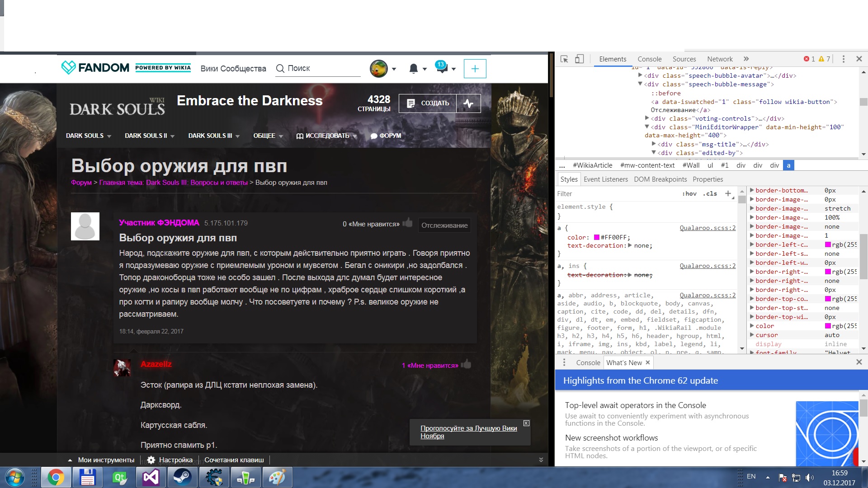Image resolution: width=868 pixels, height=488 pixels.
Task: Open the notifications bell icon
Action: pyautogui.click(x=413, y=69)
